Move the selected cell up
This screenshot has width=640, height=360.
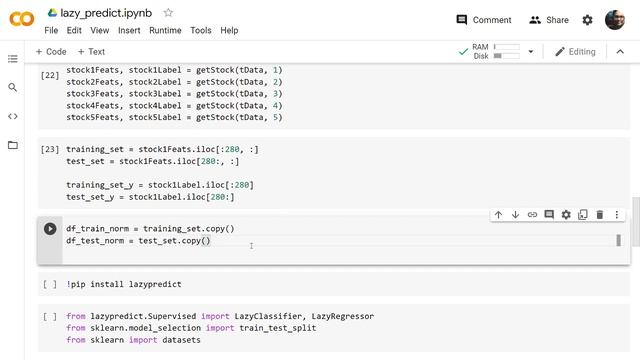click(x=498, y=215)
